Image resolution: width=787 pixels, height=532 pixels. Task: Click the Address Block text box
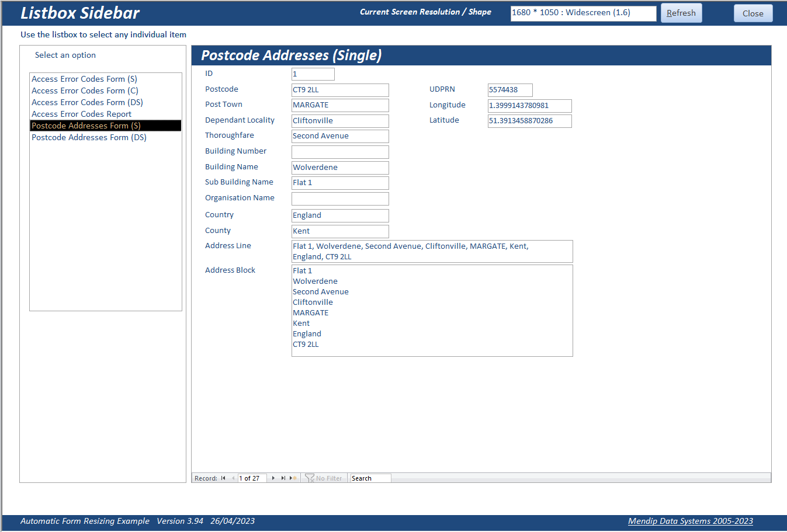click(432, 311)
